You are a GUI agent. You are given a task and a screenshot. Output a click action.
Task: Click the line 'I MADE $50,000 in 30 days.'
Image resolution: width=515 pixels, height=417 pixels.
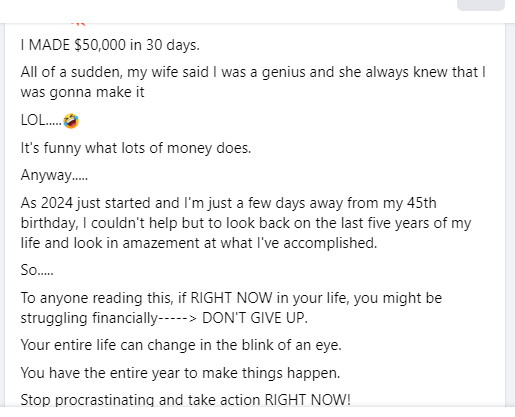[110, 45]
